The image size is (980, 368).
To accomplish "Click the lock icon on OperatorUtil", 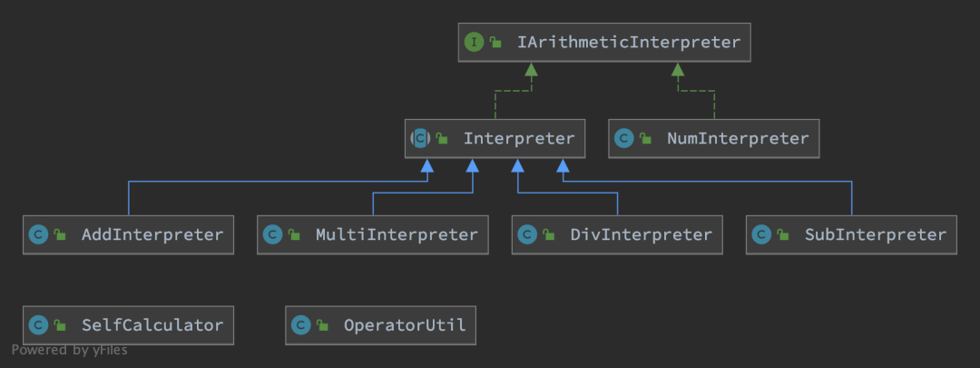I will (x=322, y=325).
